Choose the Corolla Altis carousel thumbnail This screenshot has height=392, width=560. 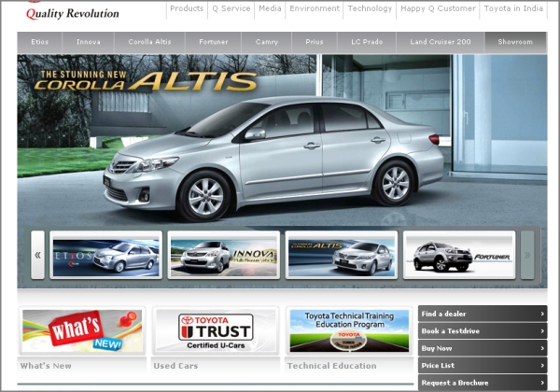click(x=342, y=255)
